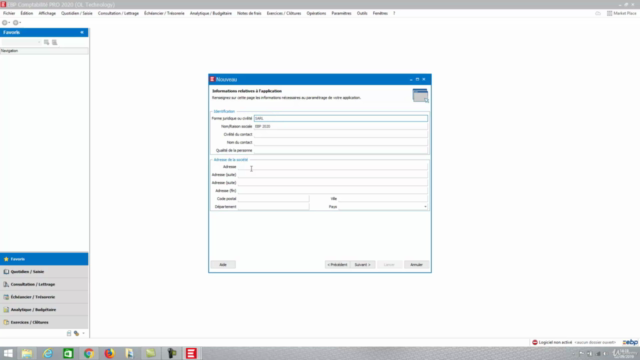The height and width of the screenshot is (360, 640).
Task: Open File Explorer from the taskbar
Action: point(27,353)
